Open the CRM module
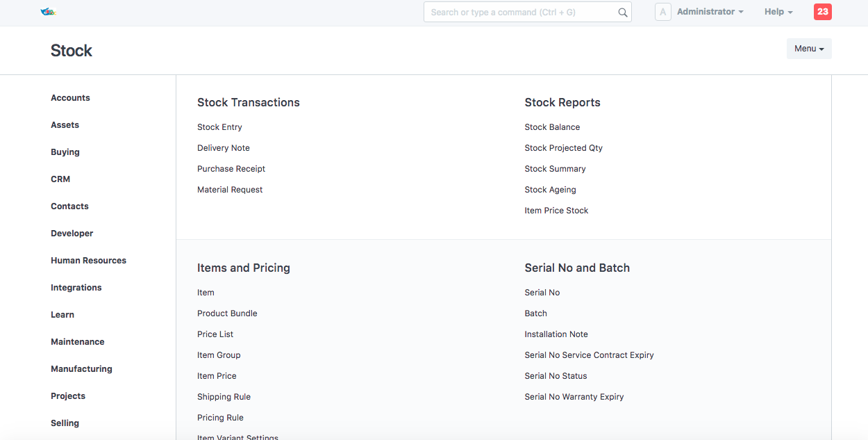 60,179
